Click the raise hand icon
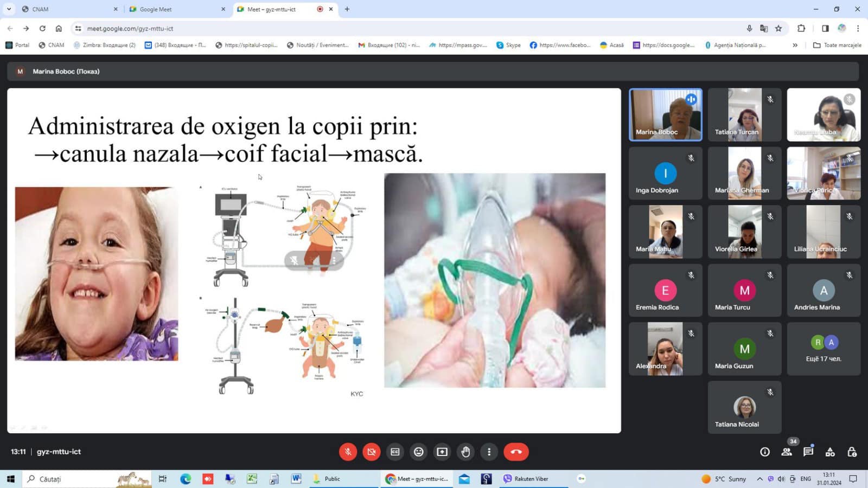868x488 pixels. click(x=465, y=452)
